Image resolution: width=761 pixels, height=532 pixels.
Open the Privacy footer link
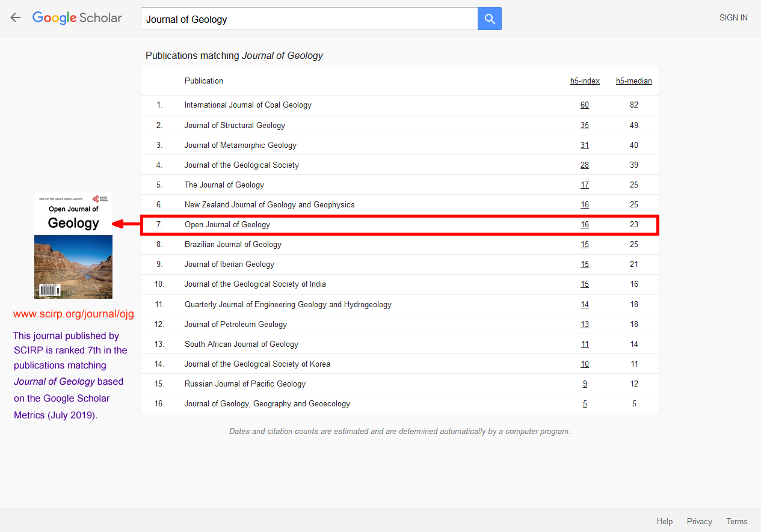point(699,522)
